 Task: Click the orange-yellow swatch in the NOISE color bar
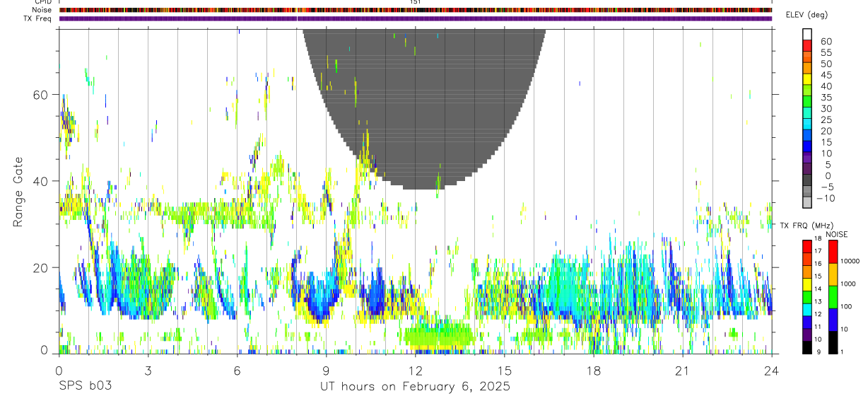[x=833, y=274]
